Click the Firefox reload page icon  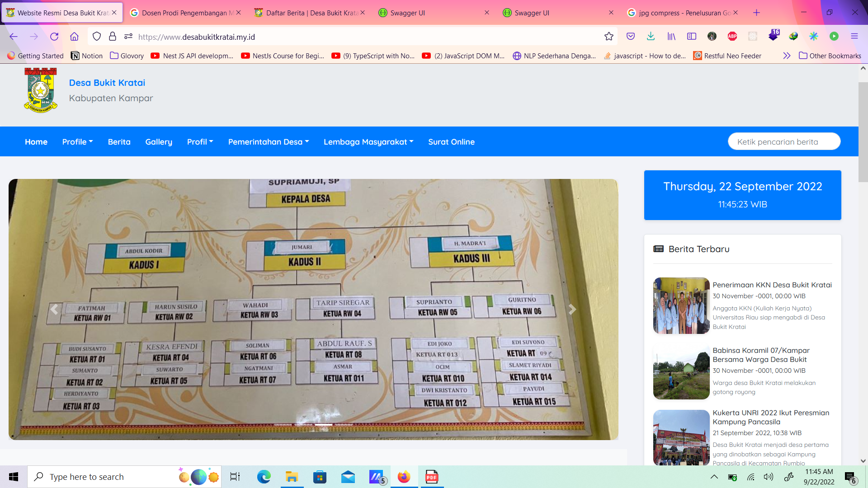[x=54, y=37]
